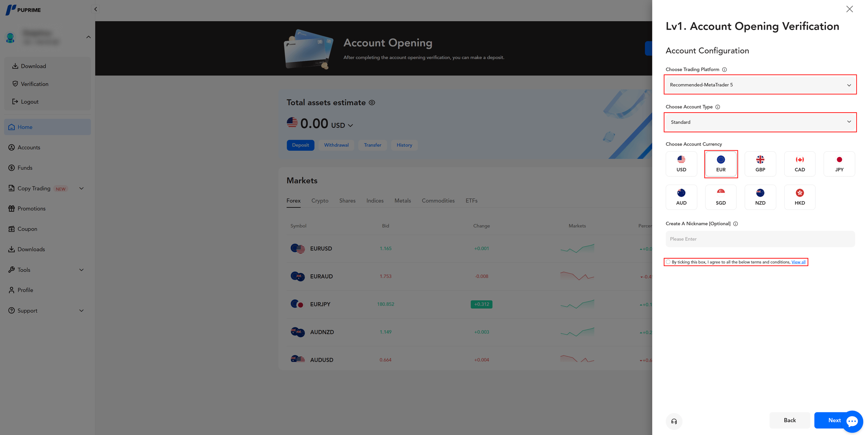The width and height of the screenshot is (868, 435).
Task: Click info icon beside Create A Nickname
Action: [x=735, y=224]
